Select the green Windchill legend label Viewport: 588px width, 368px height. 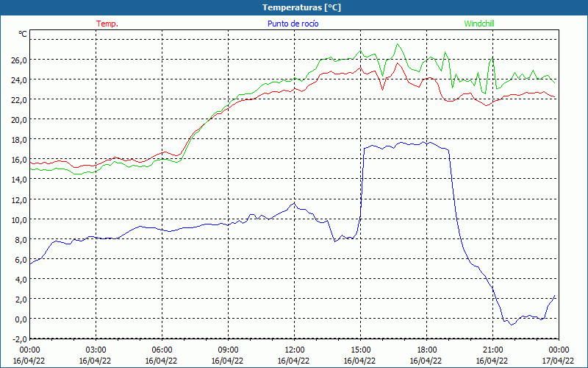[479, 24]
